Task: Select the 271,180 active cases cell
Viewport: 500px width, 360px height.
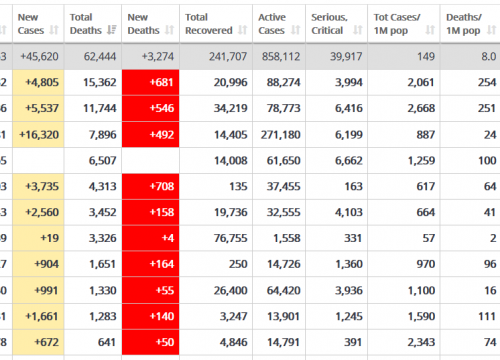Action: (280, 135)
